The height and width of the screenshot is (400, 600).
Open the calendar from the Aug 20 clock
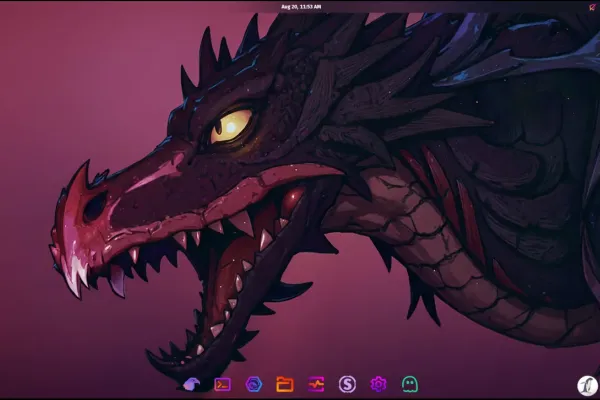click(301, 7)
